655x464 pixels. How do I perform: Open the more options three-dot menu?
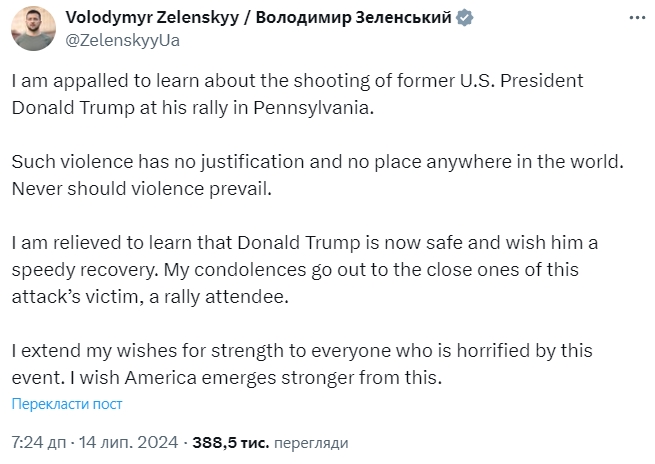point(637,18)
